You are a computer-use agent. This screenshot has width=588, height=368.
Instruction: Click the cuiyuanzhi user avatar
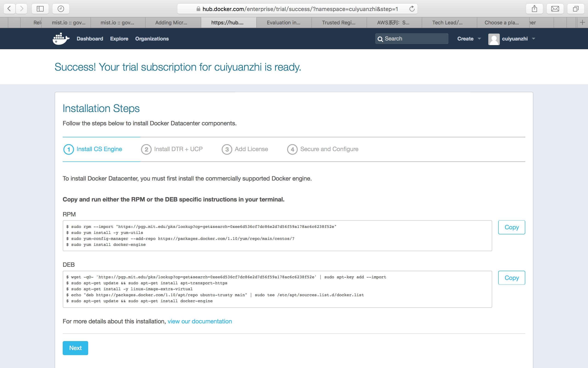(x=494, y=39)
